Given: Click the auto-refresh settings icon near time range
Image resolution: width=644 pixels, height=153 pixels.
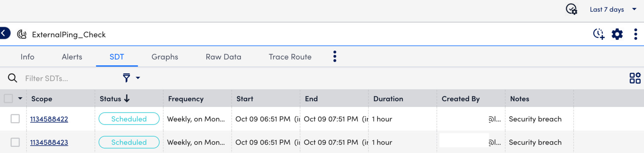Looking at the screenshot, I should [571, 9].
